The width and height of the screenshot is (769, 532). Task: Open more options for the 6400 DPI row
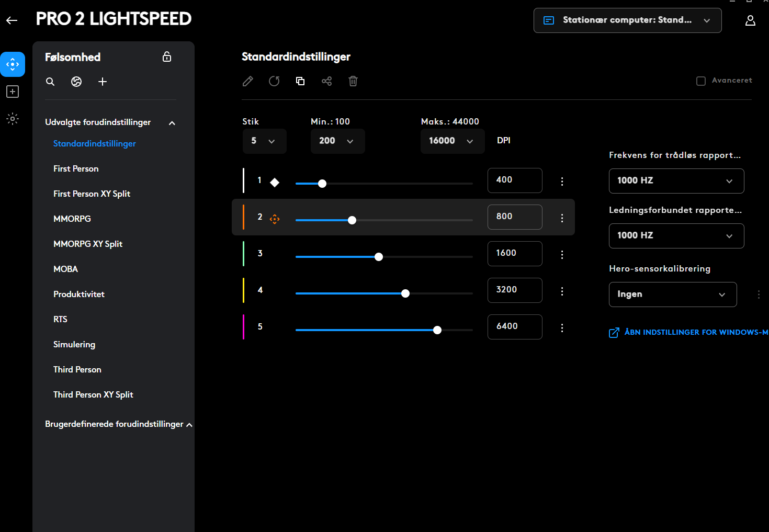[x=562, y=328]
